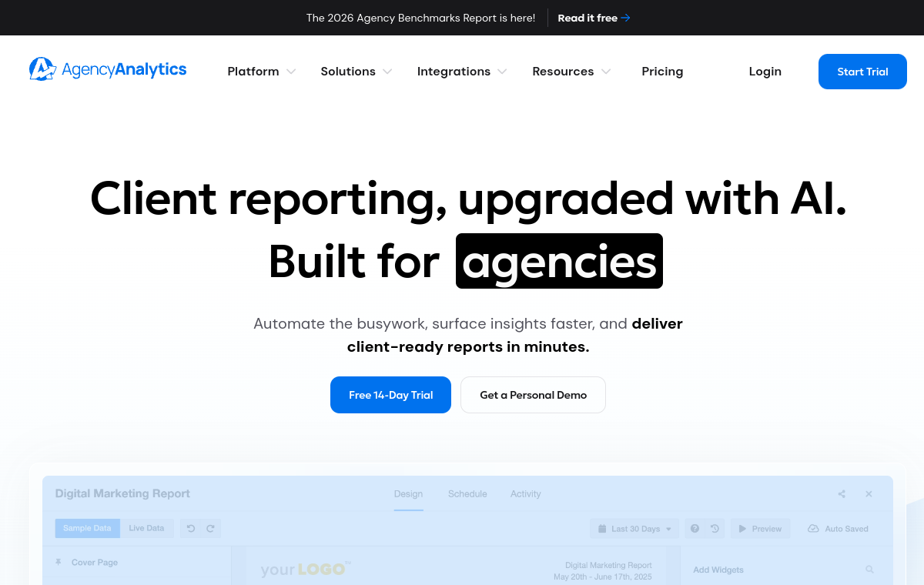The height and width of the screenshot is (585, 924).
Task: Click the Preview button
Action: point(760,529)
